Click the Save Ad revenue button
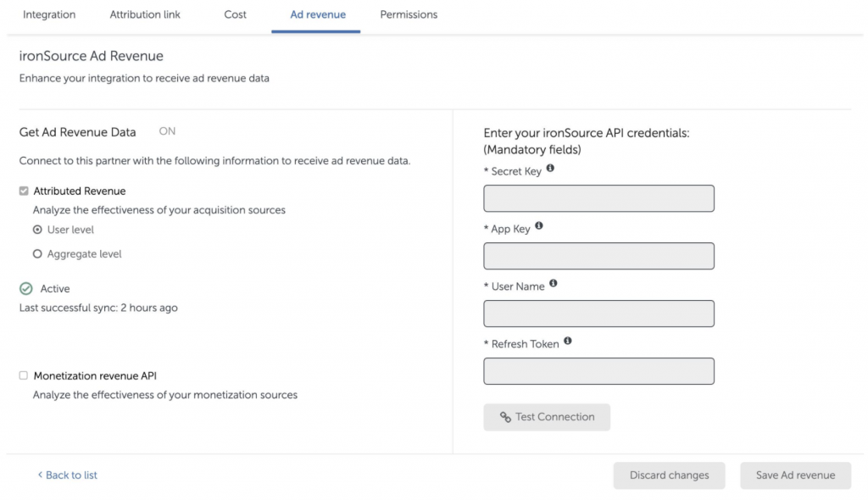The image size is (868, 500). [x=795, y=475]
